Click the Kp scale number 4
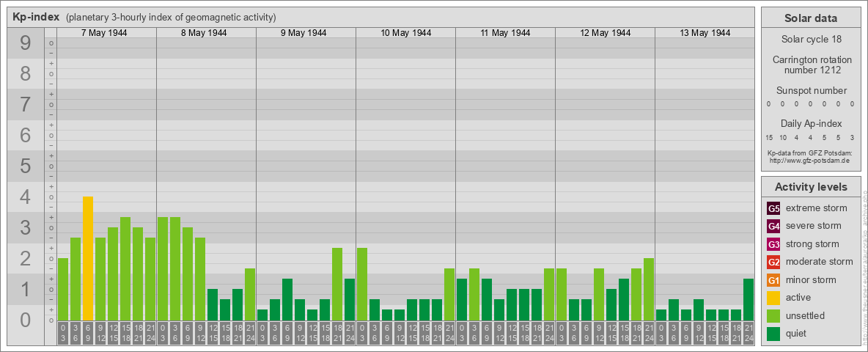 click(x=26, y=197)
